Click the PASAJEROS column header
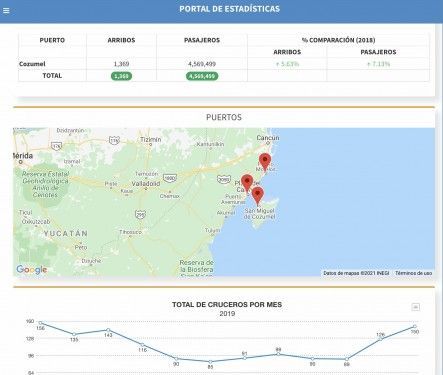This screenshot has height=375, width=443. (202, 40)
